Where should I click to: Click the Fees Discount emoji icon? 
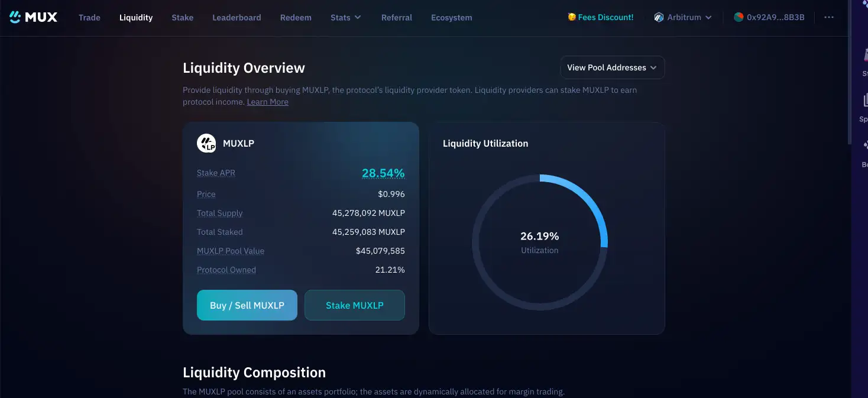click(x=572, y=17)
